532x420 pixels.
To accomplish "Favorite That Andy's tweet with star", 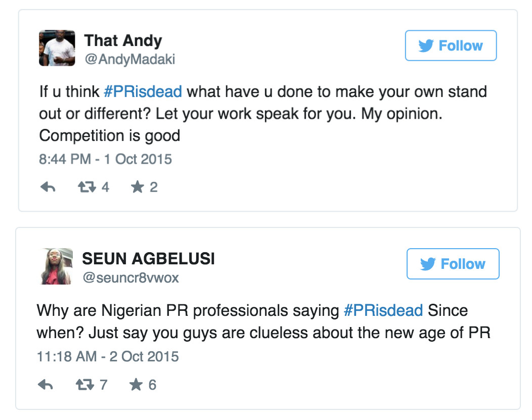I will point(137,188).
